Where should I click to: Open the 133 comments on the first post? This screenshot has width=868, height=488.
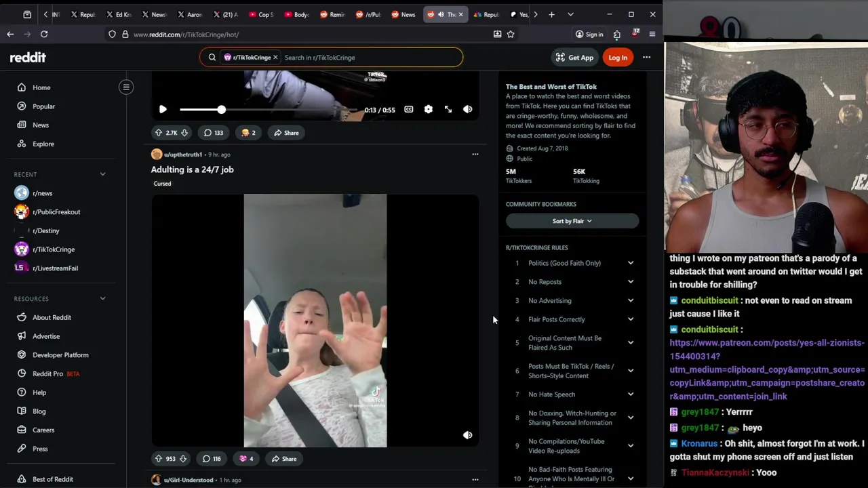coord(213,133)
